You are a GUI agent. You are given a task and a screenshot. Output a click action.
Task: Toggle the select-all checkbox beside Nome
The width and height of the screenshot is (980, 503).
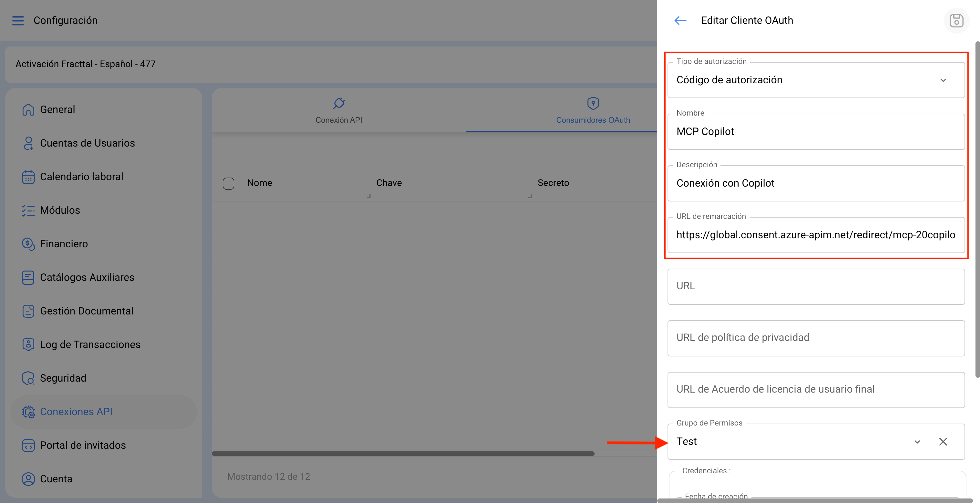[228, 183]
